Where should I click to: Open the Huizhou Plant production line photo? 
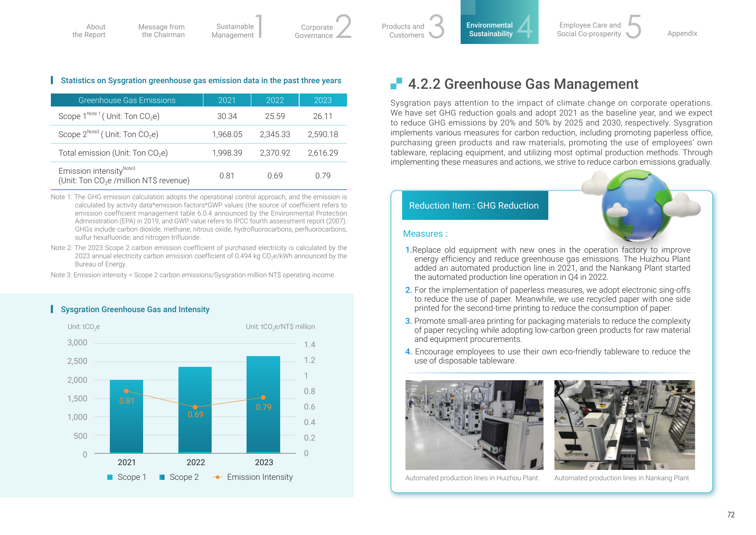click(x=474, y=425)
